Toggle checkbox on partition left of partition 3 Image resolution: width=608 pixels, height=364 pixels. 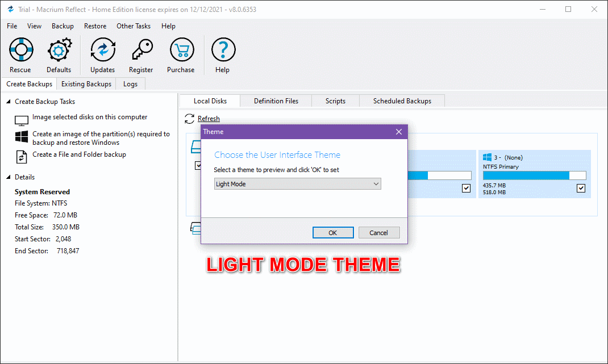click(466, 188)
